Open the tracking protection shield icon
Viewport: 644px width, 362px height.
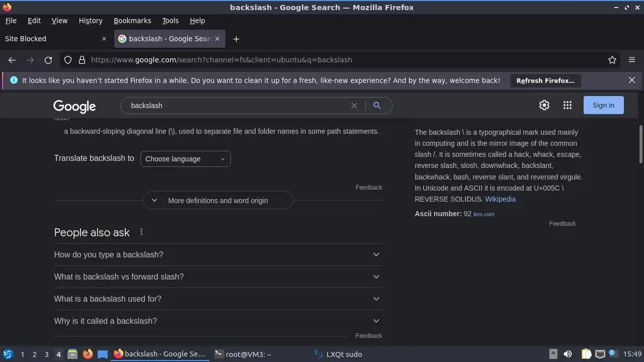click(68, 60)
